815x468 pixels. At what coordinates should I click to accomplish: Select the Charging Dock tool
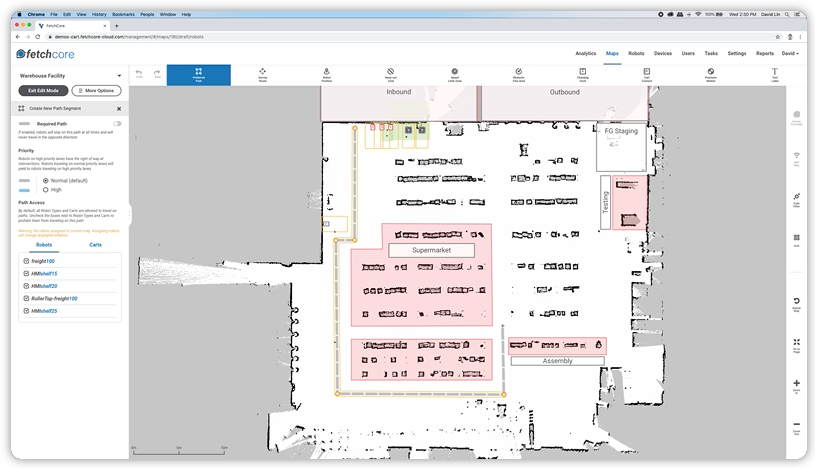click(x=582, y=75)
